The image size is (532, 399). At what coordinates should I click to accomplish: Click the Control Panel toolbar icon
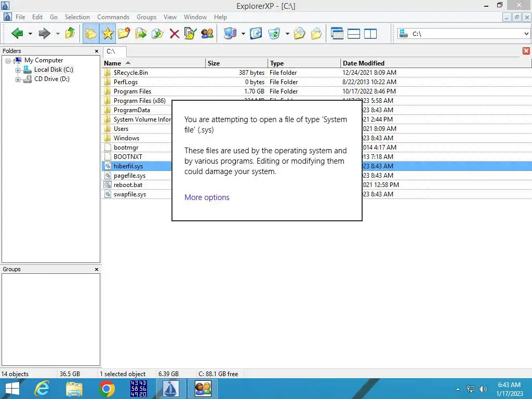(256, 33)
